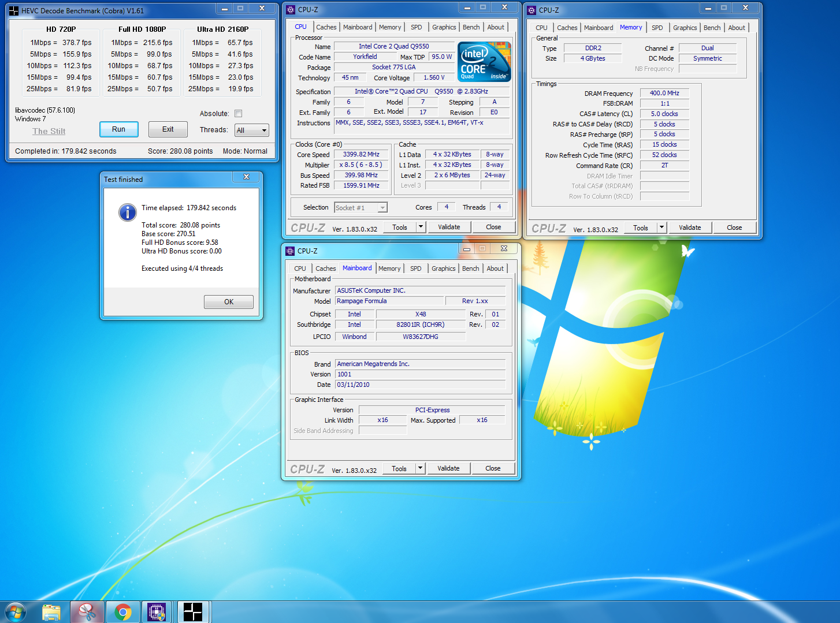Screen dimensions: 840x623
Task: Click the Ultra HD 25Mbps result 19.9 fps
Action: [240, 89]
